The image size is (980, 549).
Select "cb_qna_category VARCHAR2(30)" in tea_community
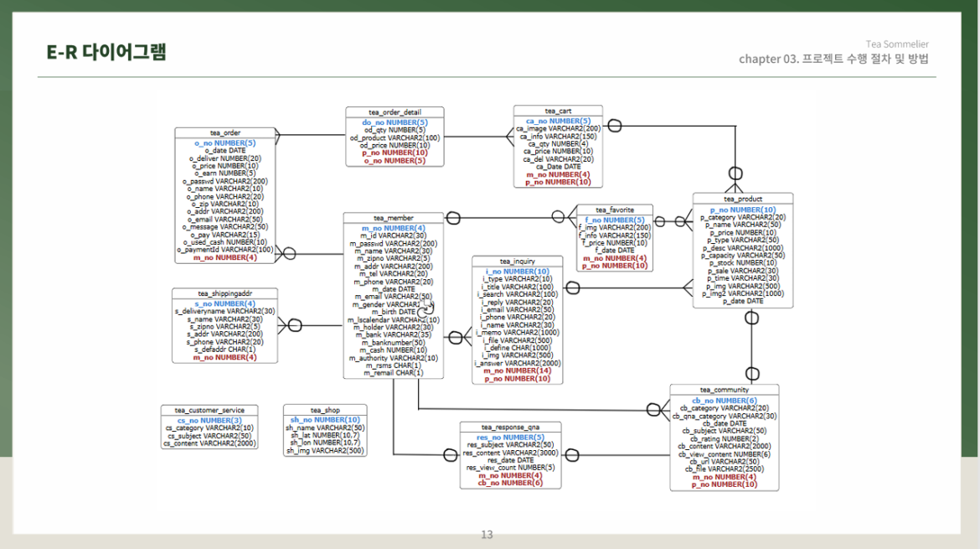point(725,416)
